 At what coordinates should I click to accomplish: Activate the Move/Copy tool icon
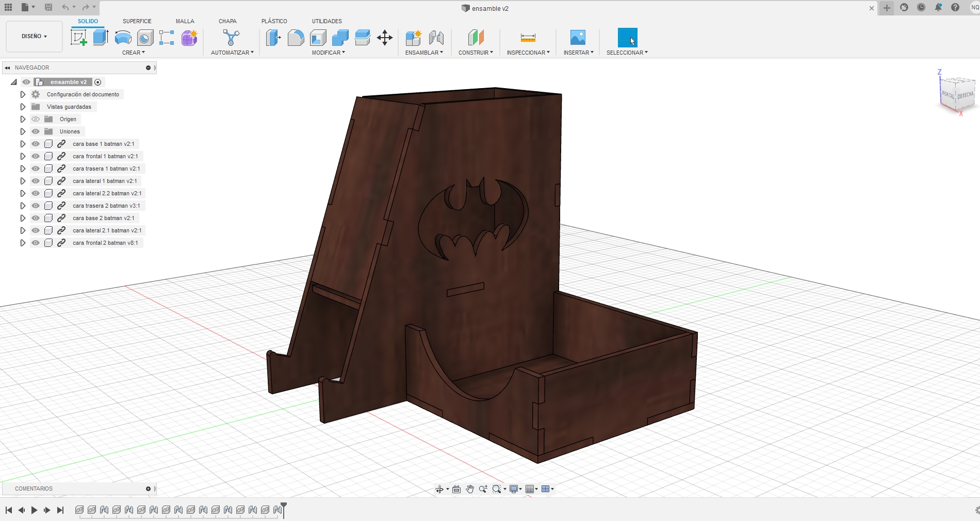point(385,38)
